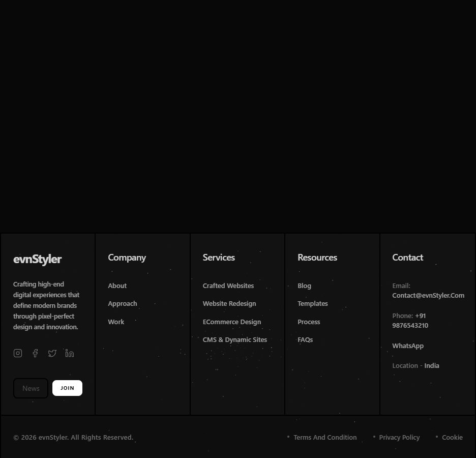476x458 pixels.
Task: Open the Work link under Company
Action: point(116,322)
